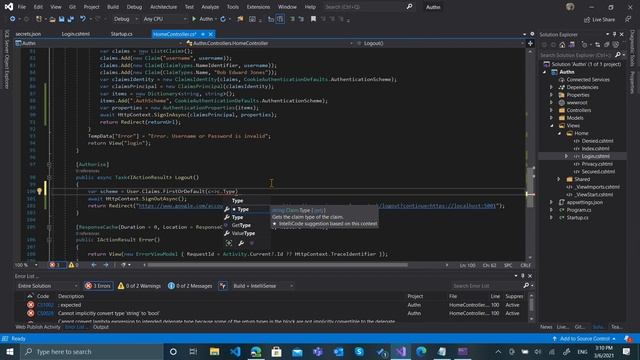The height and width of the screenshot is (360, 640).
Task: Open File Explorer from taskbar
Action: (x=214, y=351)
